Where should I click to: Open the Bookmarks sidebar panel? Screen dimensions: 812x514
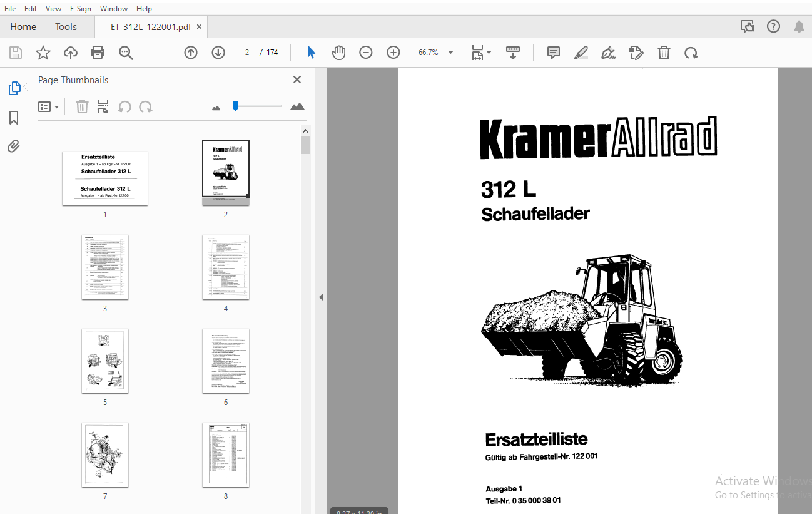(14, 118)
